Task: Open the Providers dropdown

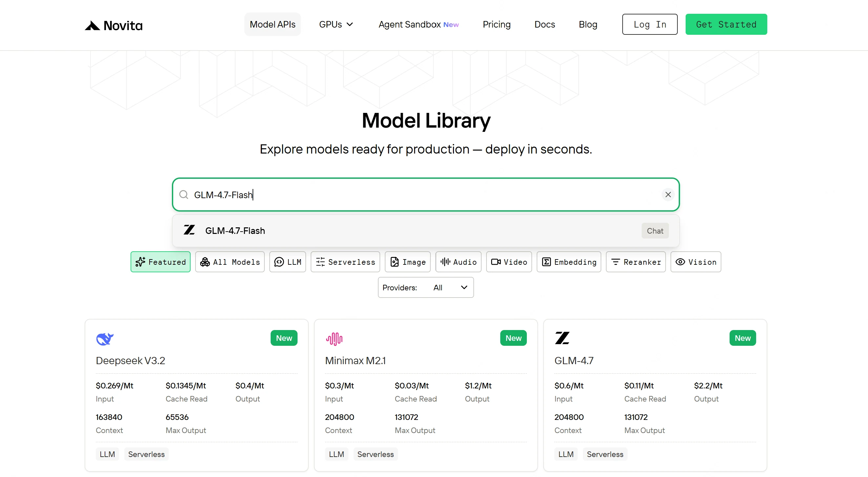Action: click(425, 287)
